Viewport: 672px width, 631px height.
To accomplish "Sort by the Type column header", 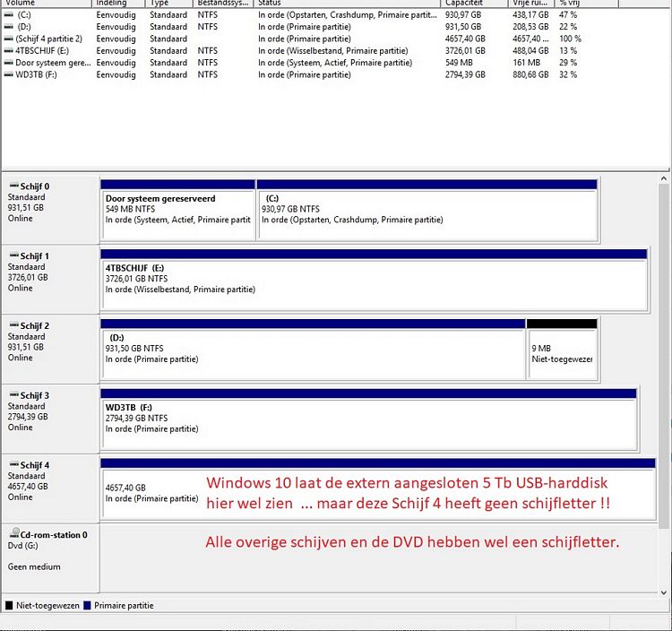I will tap(169, 3).
